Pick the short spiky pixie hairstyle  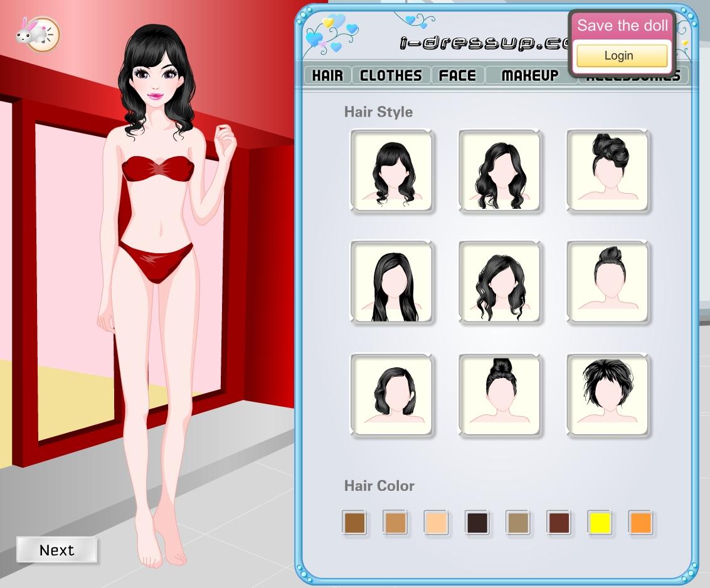pyautogui.click(x=608, y=395)
